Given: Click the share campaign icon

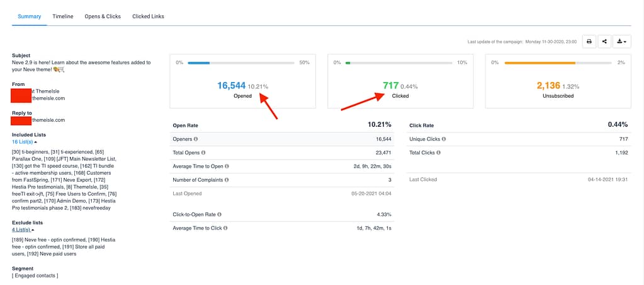Looking at the screenshot, I should tap(604, 42).
